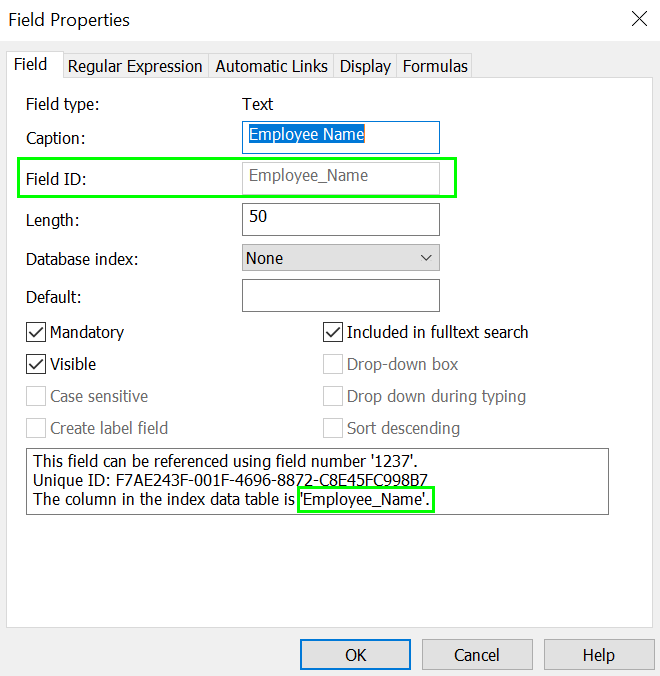Close the Field Properties window
This screenshot has width=660, height=676.
pos(638,19)
